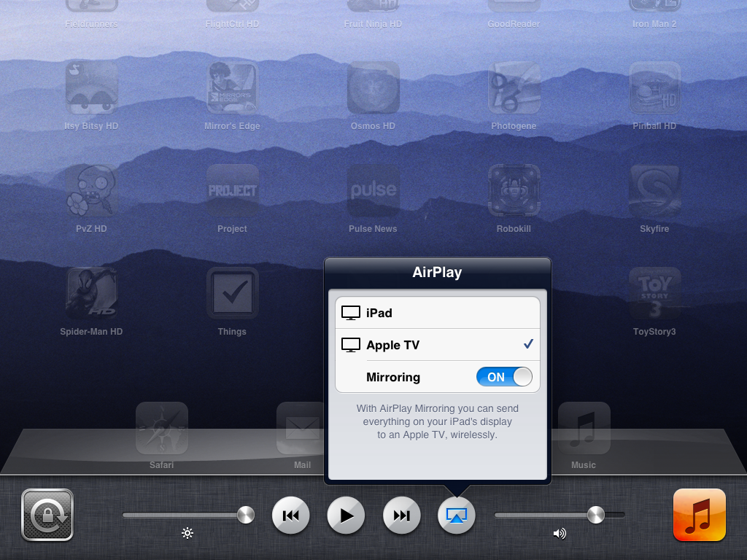The image size is (747, 560).
Task: Open the Itsy Bitsy HD app
Action: [91, 87]
